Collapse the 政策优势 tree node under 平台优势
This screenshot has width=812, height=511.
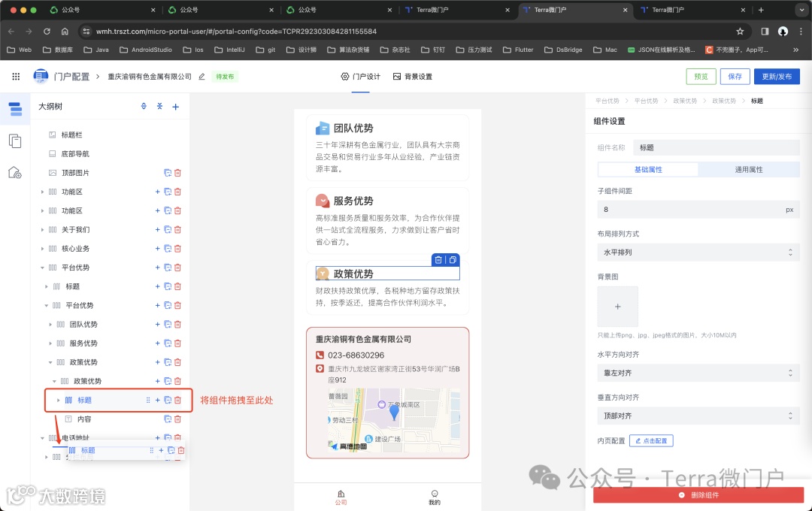[50, 362]
